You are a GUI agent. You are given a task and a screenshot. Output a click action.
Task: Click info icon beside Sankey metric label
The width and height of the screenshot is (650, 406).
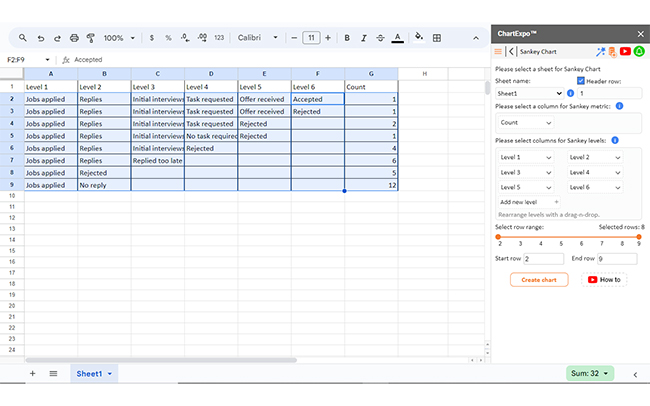pyautogui.click(x=619, y=106)
